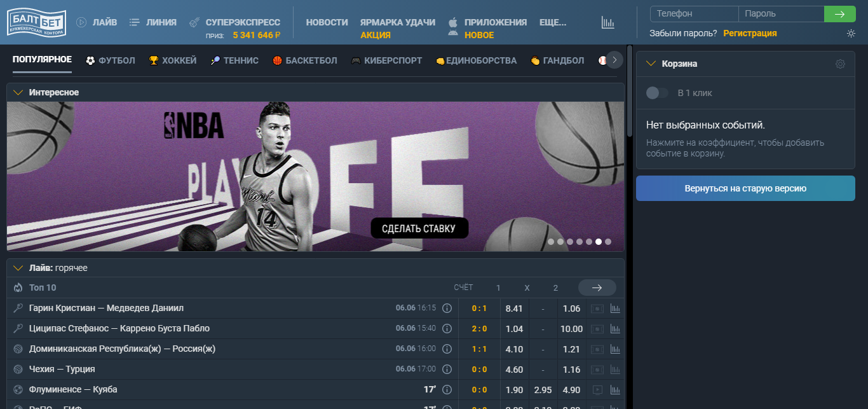Select the Теннис tab

pyautogui.click(x=234, y=60)
